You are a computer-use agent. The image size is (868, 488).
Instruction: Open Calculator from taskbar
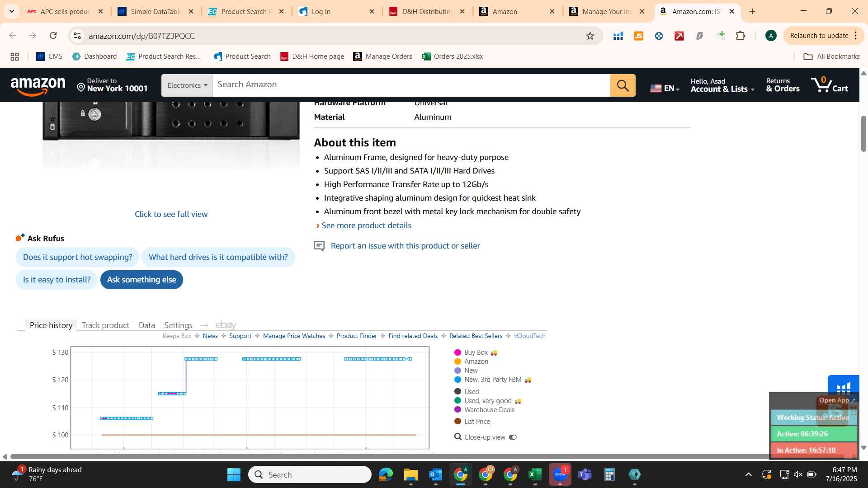(609, 474)
